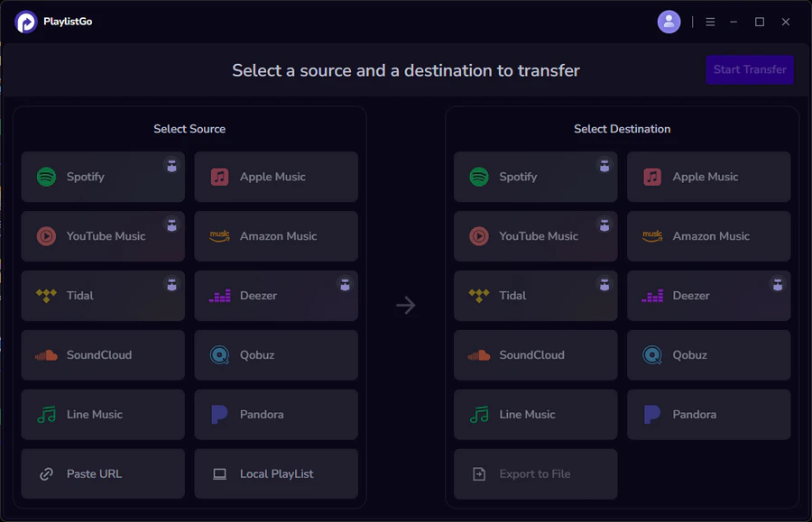Choose Amazon Music as source
812x522 pixels.
pos(276,236)
